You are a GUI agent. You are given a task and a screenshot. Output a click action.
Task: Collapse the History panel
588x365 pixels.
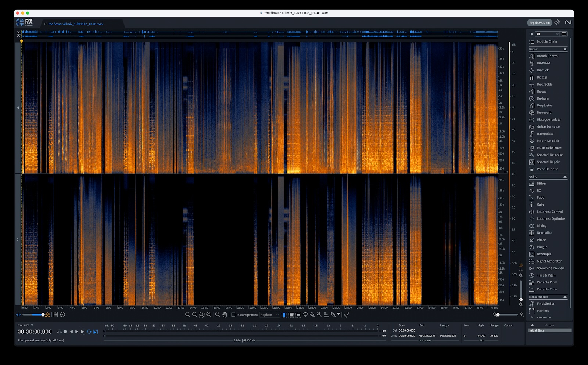tap(532, 325)
